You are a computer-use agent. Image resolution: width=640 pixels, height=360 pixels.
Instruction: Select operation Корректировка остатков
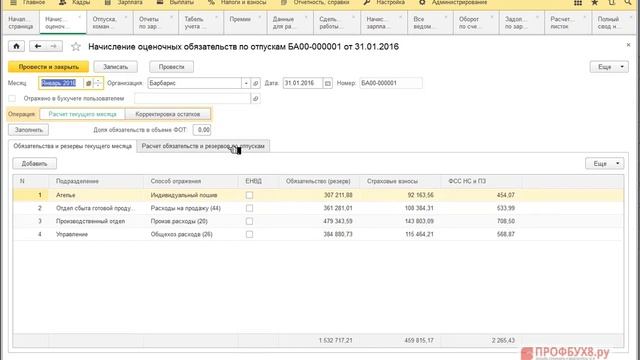coord(168,114)
